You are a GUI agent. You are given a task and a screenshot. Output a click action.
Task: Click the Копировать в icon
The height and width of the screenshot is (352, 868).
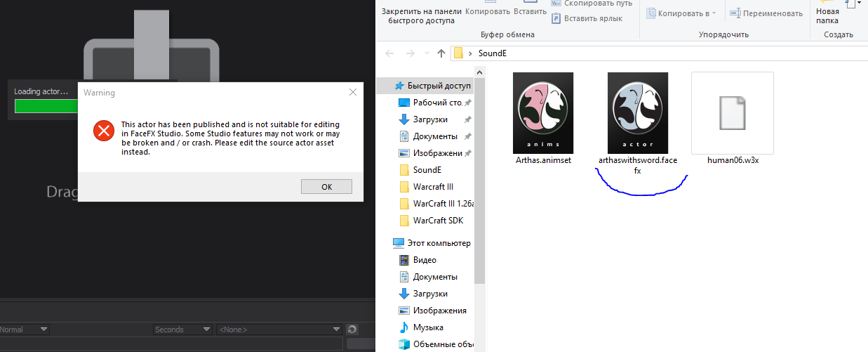click(651, 13)
